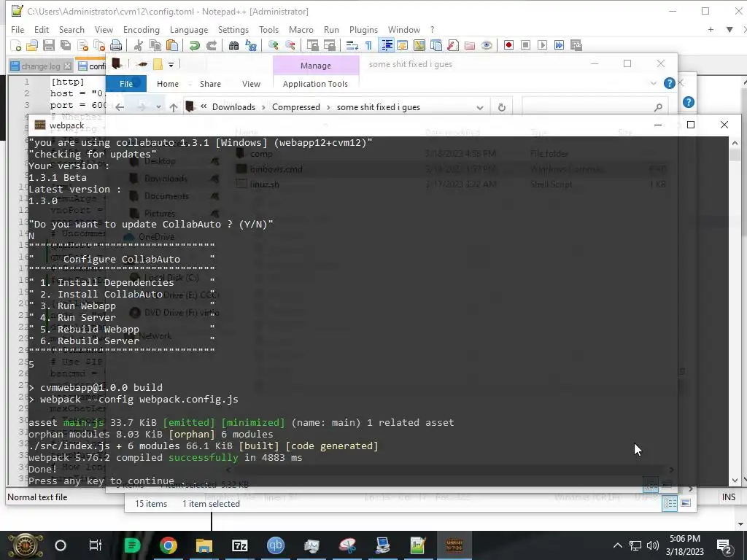
Task: Open Recent locations dropdown in Explorer
Action: [x=158, y=107]
